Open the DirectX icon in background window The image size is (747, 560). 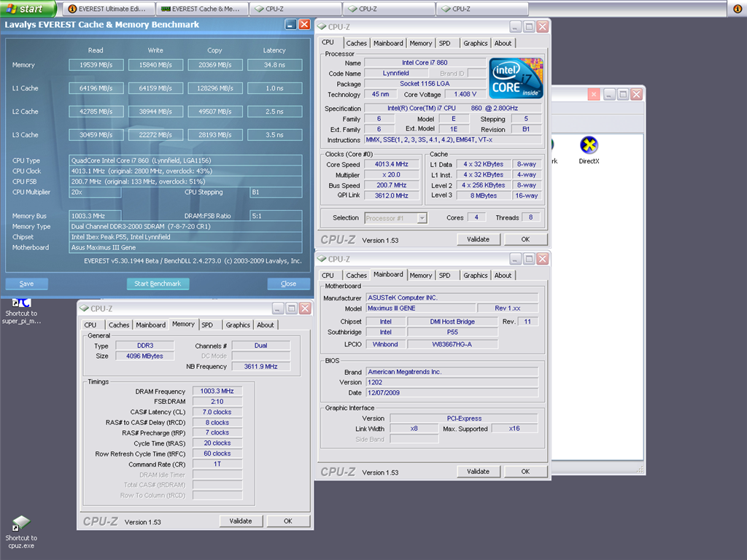(589, 146)
